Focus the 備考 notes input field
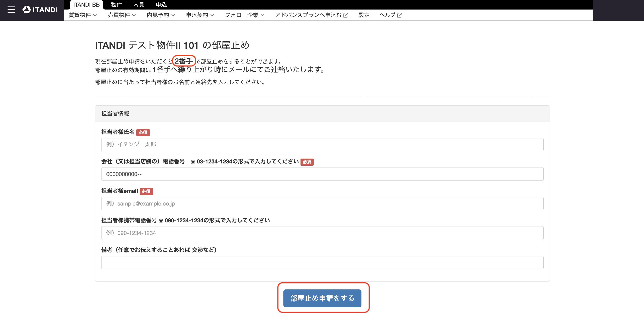The width and height of the screenshot is (644, 322). coord(322,262)
